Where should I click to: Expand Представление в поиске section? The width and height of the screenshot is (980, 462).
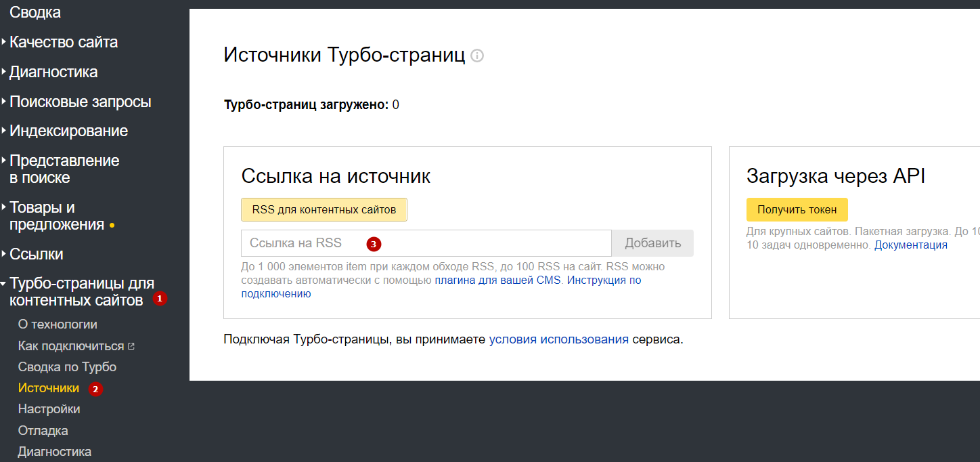[64, 169]
